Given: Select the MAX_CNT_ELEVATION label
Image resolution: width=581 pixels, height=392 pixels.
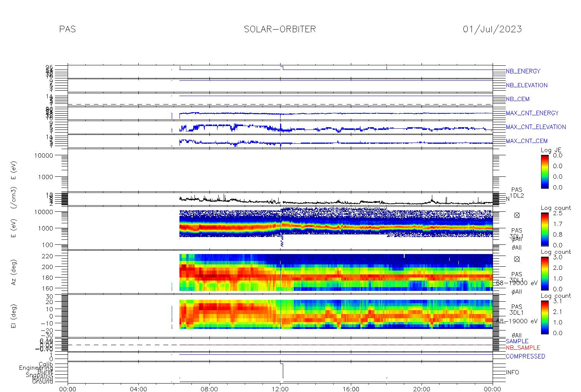Looking at the screenshot, I should point(536,127).
